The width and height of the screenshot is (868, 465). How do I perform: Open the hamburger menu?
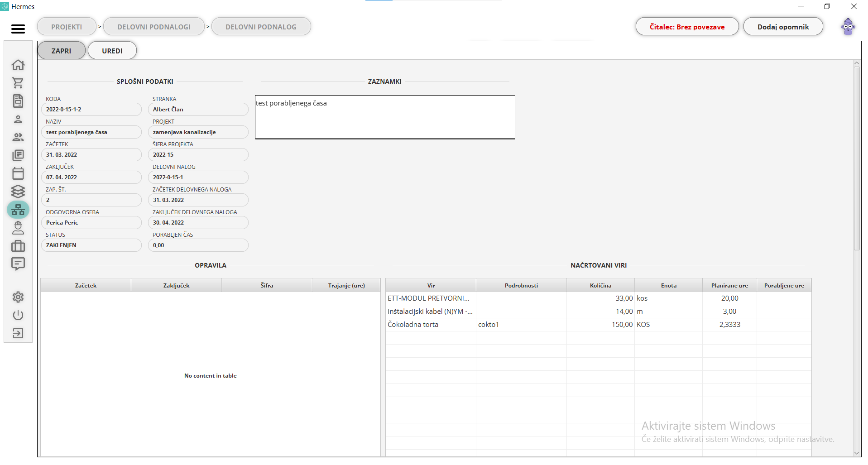[18, 29]
